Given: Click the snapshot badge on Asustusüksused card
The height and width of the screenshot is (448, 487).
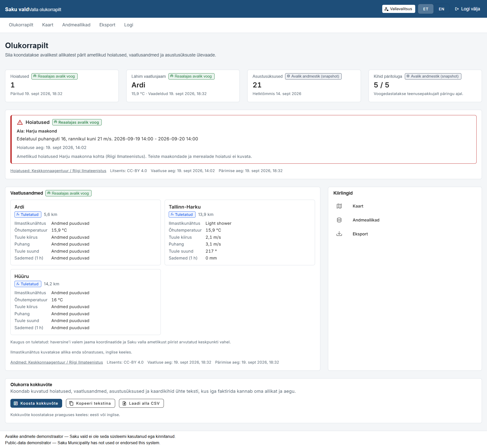Looking at the screenshot, I should 313,76.
